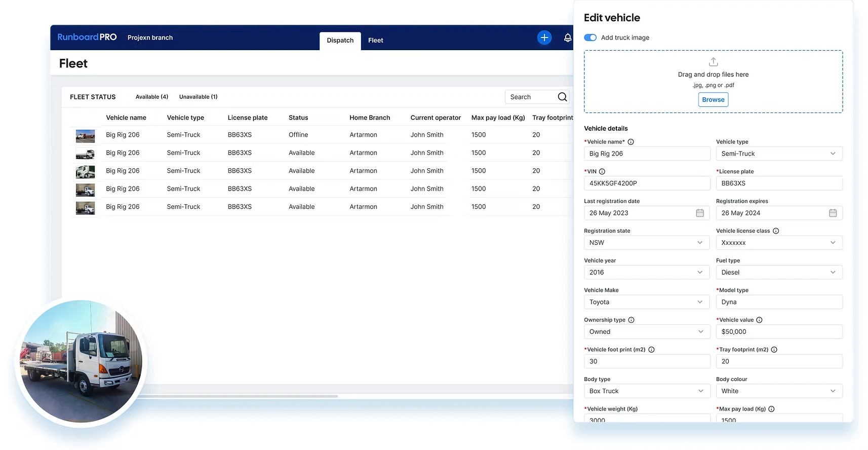Click the large circular truck photo
The height and width of the screenshot is (450, 868).
(81, 361)
